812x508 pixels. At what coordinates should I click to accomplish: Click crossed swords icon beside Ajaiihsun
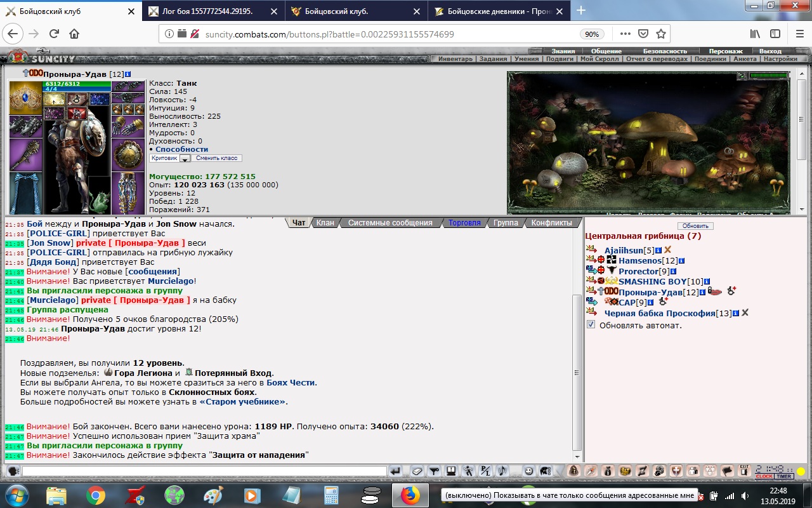[667, 250]
